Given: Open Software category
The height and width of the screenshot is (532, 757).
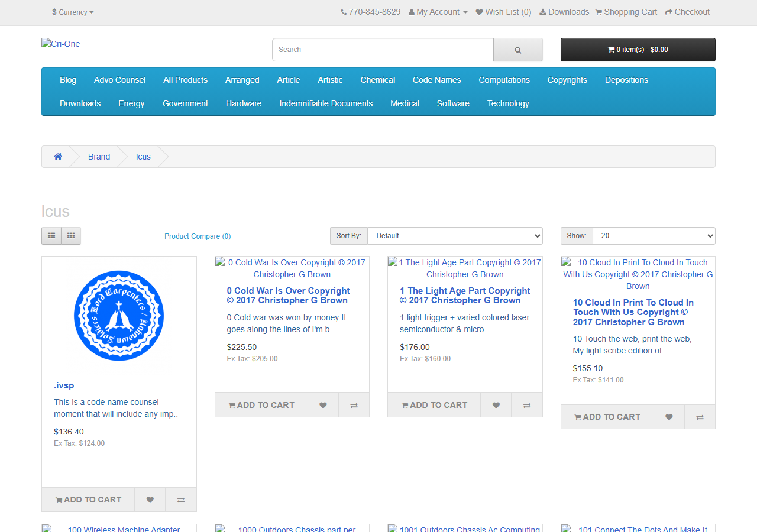Looking at the screenshot, I should 453,103.
